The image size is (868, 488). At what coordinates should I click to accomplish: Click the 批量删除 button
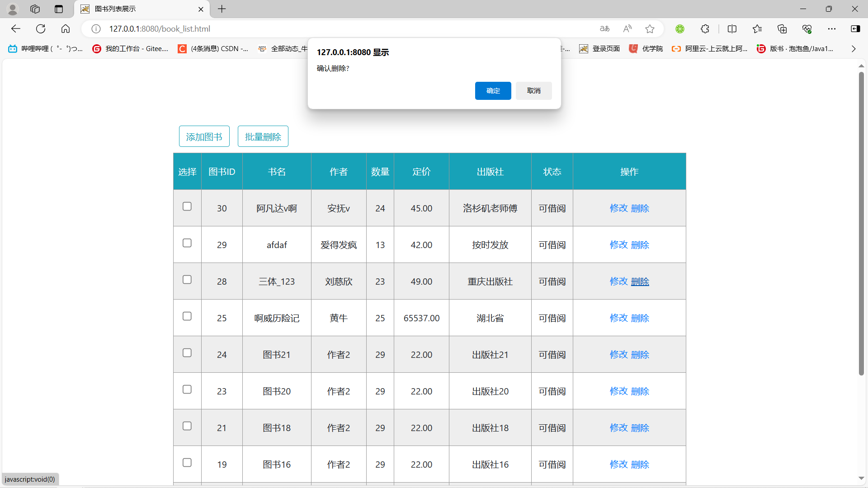tap(263, 136)
